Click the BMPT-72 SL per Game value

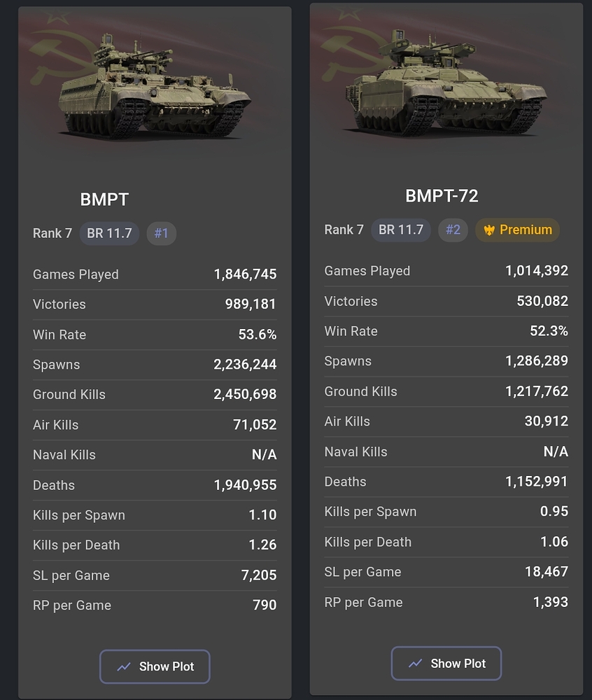(547, 571)
